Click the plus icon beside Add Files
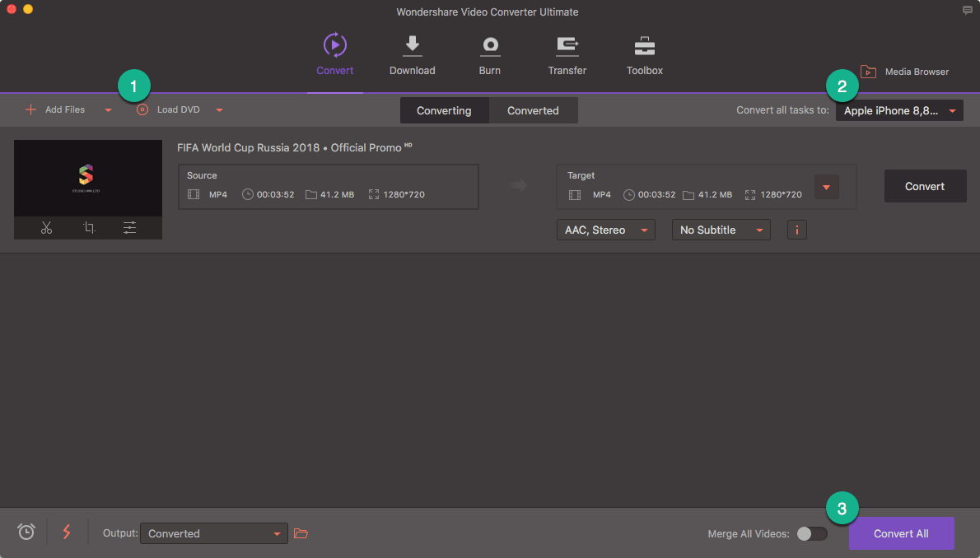980x558 pixels. (30, 109)
